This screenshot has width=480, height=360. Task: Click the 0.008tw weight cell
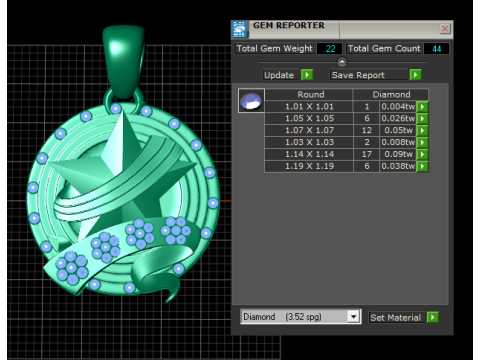(398, 142)
